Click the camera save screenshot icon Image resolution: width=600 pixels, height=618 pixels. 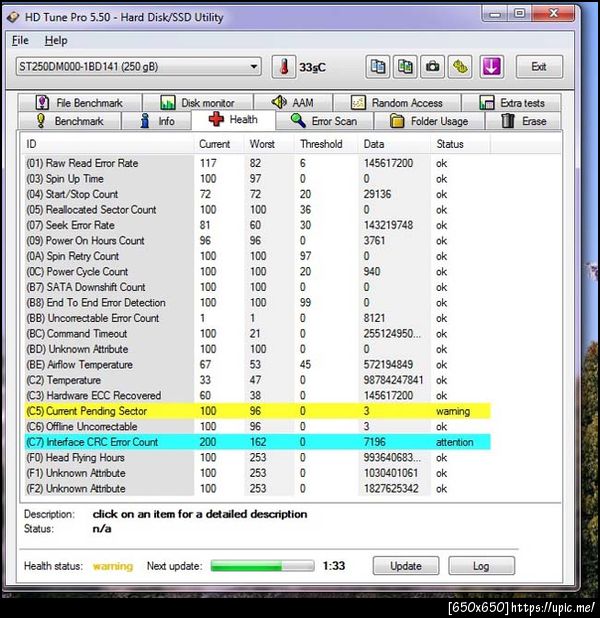tap(432, 67)
